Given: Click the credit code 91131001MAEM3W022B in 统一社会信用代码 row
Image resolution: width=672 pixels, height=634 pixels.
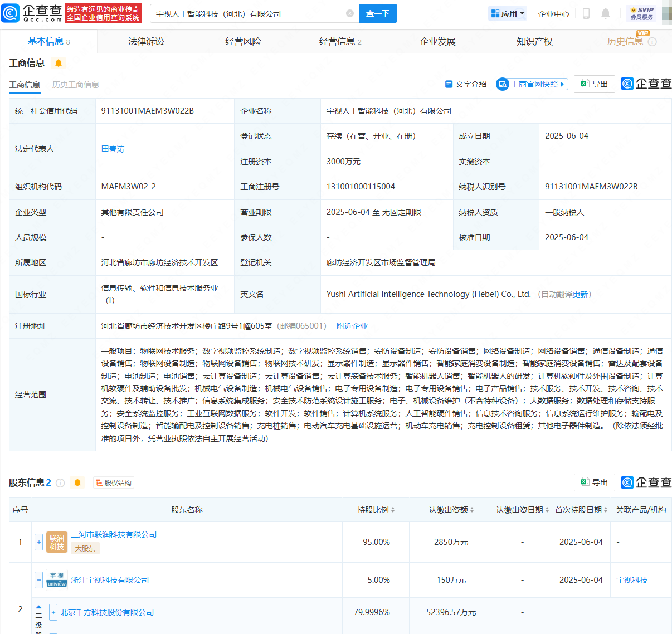Looking at the screenshot, I should pos(147,111).
